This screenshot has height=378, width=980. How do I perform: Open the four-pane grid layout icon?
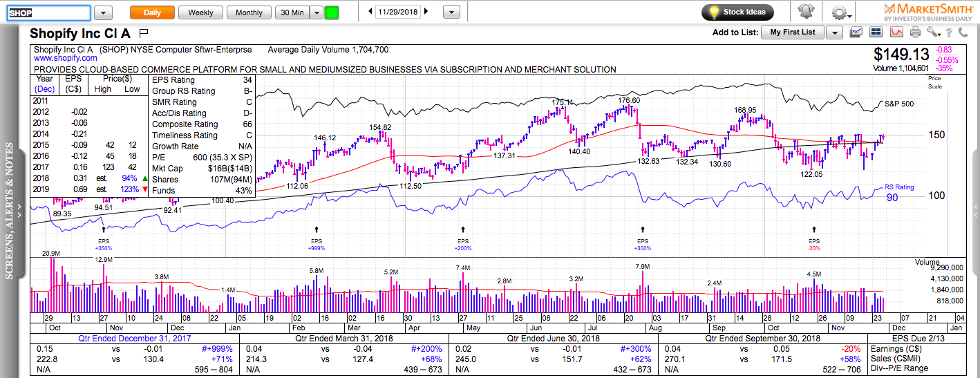876,32
